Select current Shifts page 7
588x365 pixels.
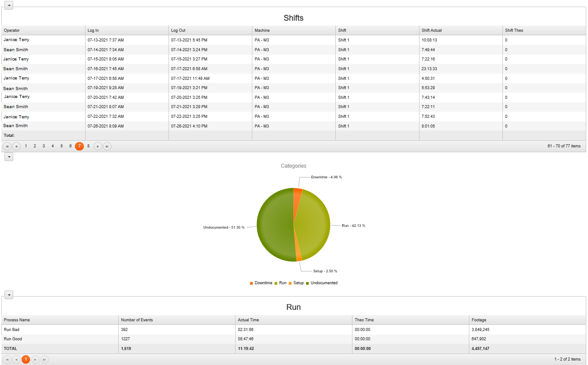pyautogui.click(x=79, y=146)
